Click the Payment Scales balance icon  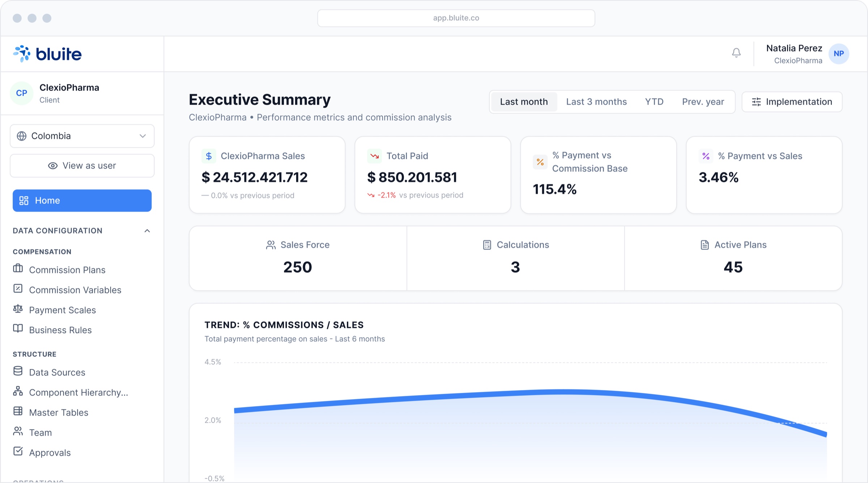(x=18, y=309)
